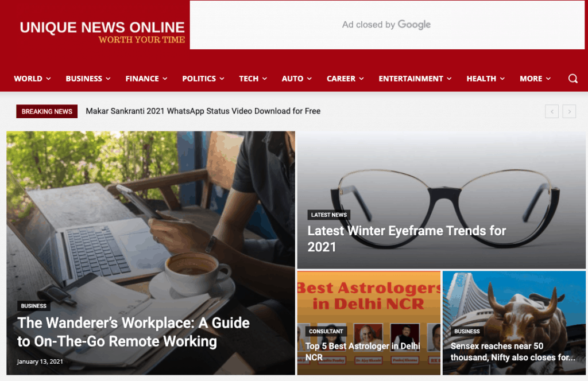588x381 pixels.
Task: Expand the HEALTH menu chevron
Action: coord(502,79)
